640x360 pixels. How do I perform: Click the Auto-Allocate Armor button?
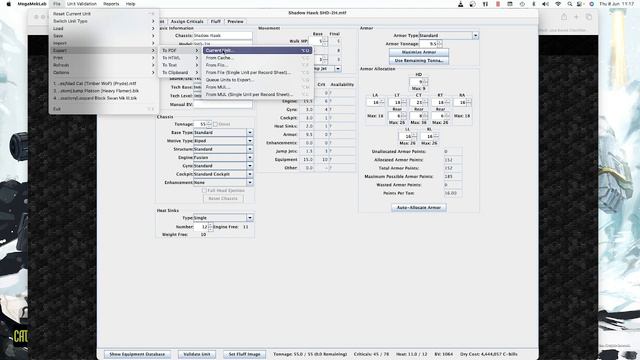click(x=419, y=208)
